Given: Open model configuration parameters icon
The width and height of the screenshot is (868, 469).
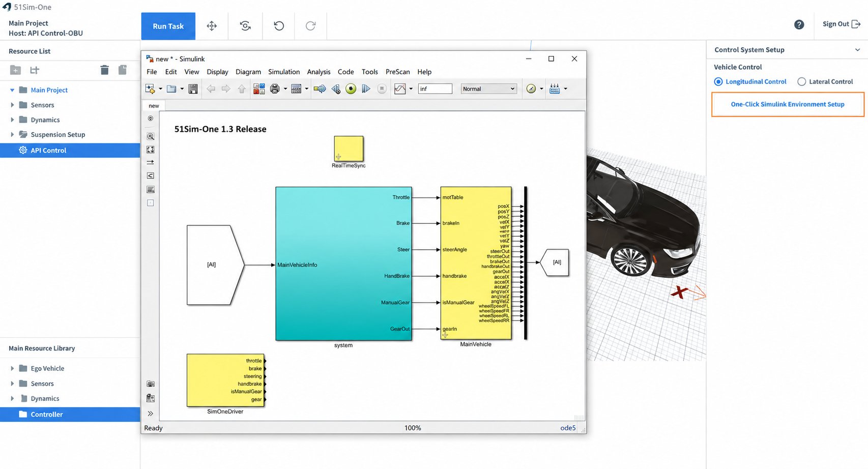Looking at the screenshot, I should 296,89.
